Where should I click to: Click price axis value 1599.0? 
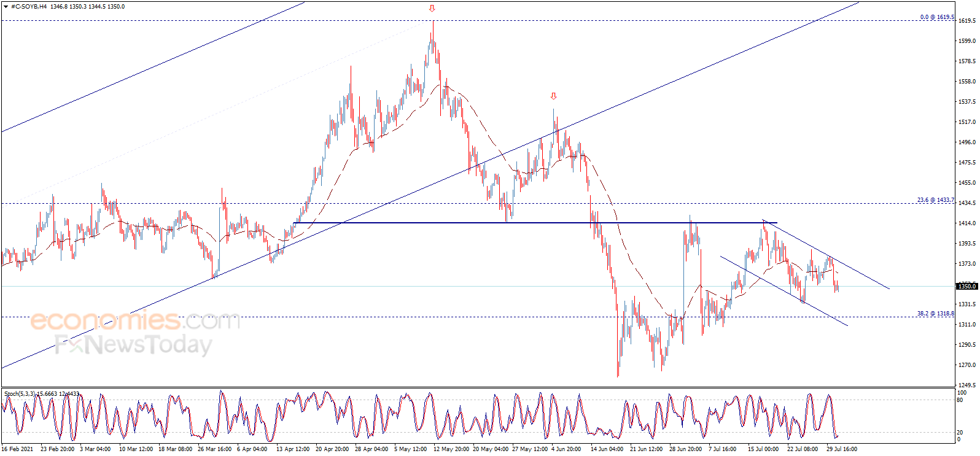966,41
